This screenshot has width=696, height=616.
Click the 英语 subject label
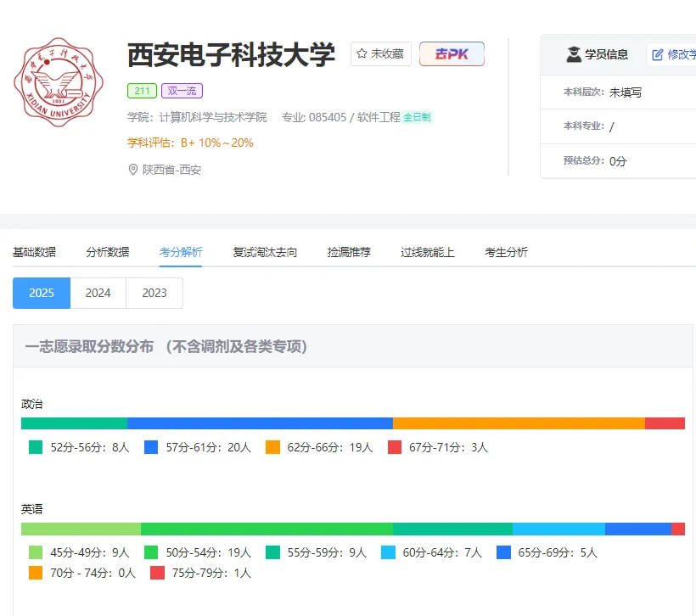coord(32,509)
